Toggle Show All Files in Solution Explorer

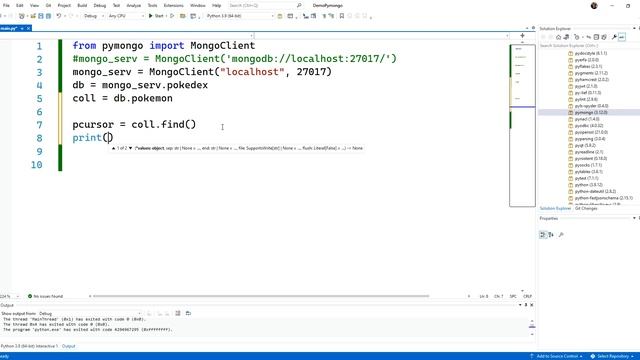[x=604, y=37]
